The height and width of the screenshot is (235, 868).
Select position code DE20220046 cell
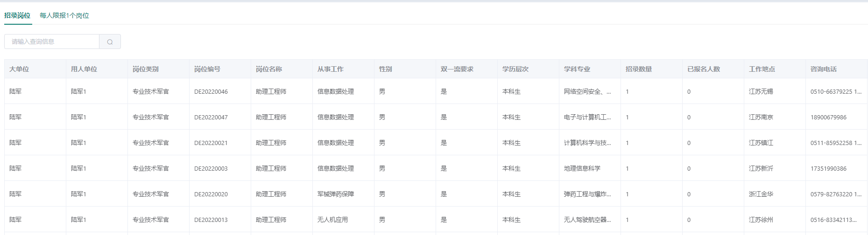click(211, 92)
